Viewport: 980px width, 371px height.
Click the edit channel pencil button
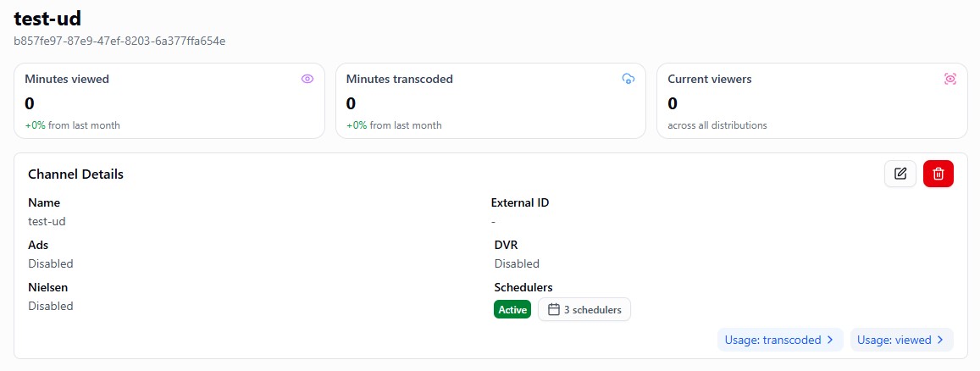pyautogui.click(x=900, y=174)
